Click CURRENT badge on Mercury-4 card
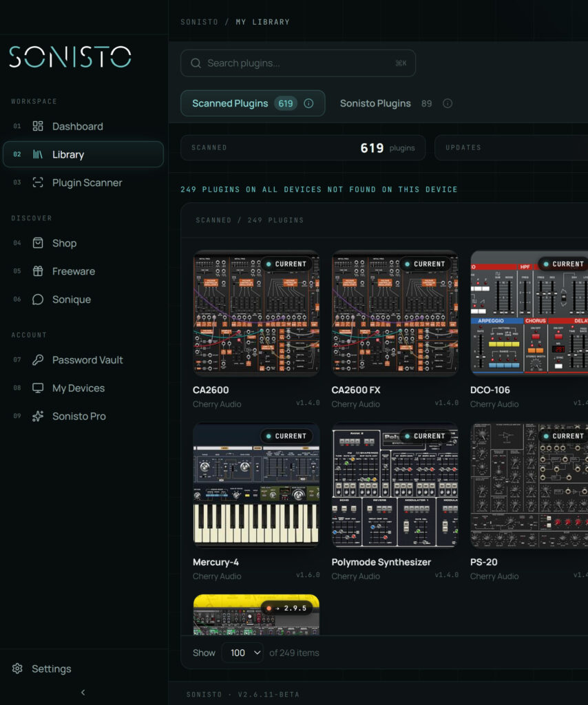The width and height of the screenshot is (588, 705). 286,436
